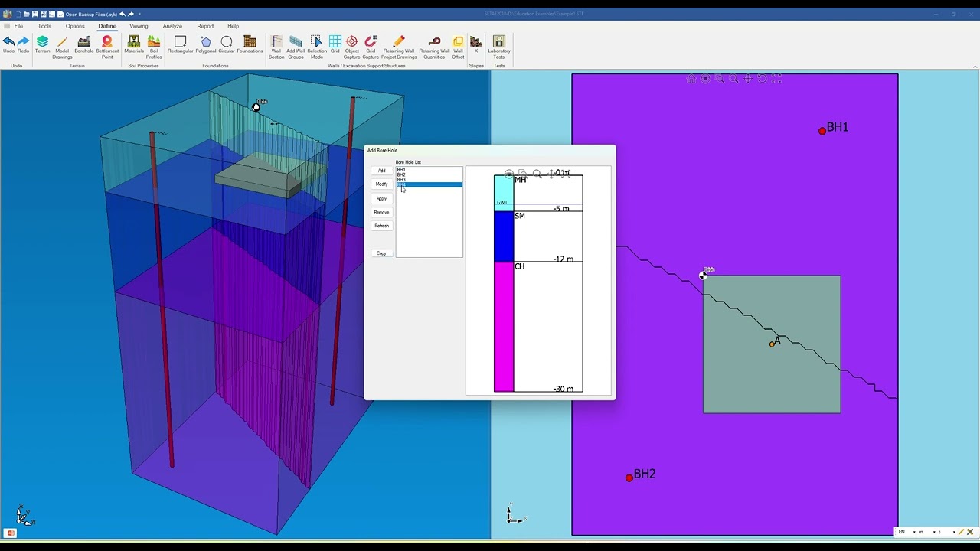Open Wall Section tool
This screenshot has height=551, width=980.
[x=276, y=47]
